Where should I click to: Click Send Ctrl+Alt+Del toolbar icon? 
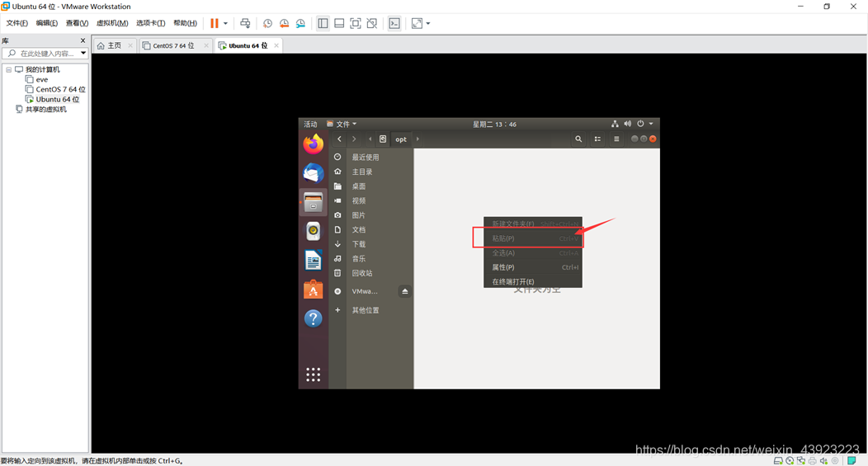(245, 23)
